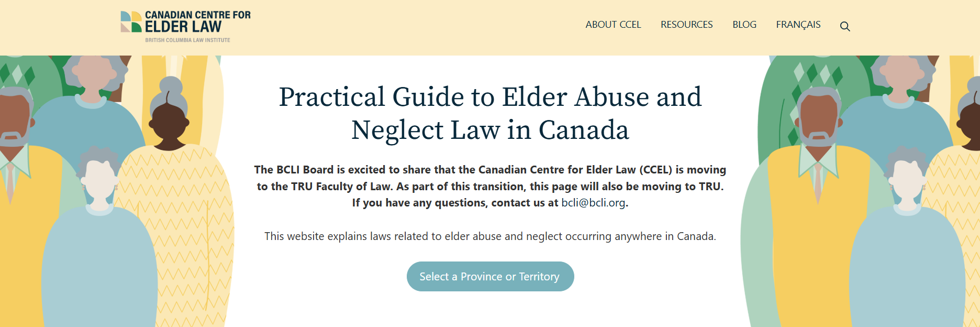Click the British Columbia Law Institute subtitle
This screenshot has width=980, height=327.
click(187, 40)
